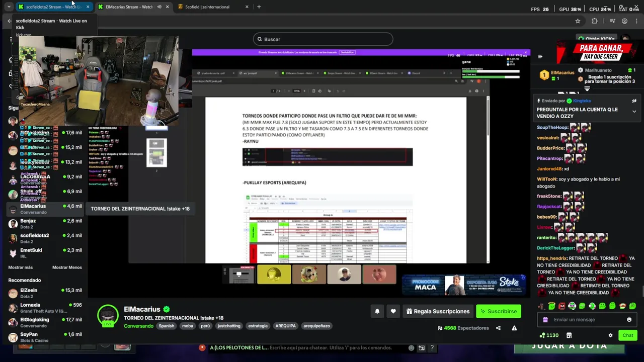Screen dimensions: 644x362
Task: Focus the Enviar un mensaje field
Action: pyautogui.click(x=586, y=320)
